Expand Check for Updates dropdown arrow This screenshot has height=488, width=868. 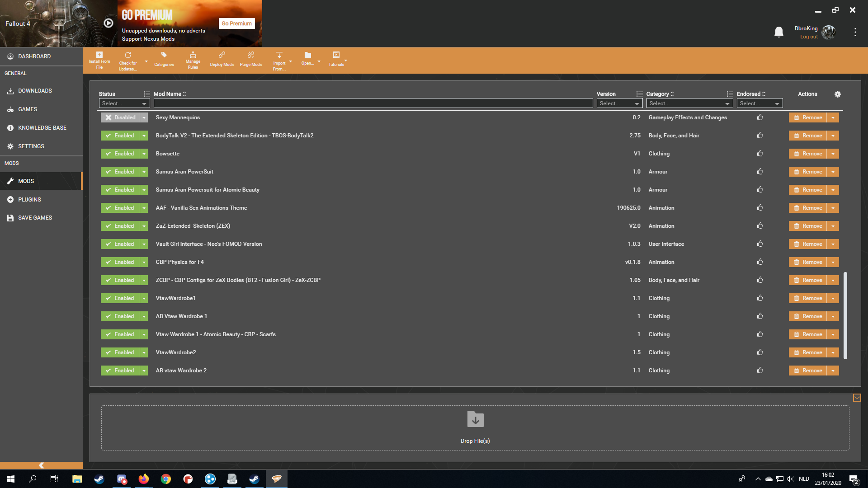(146, 61)
